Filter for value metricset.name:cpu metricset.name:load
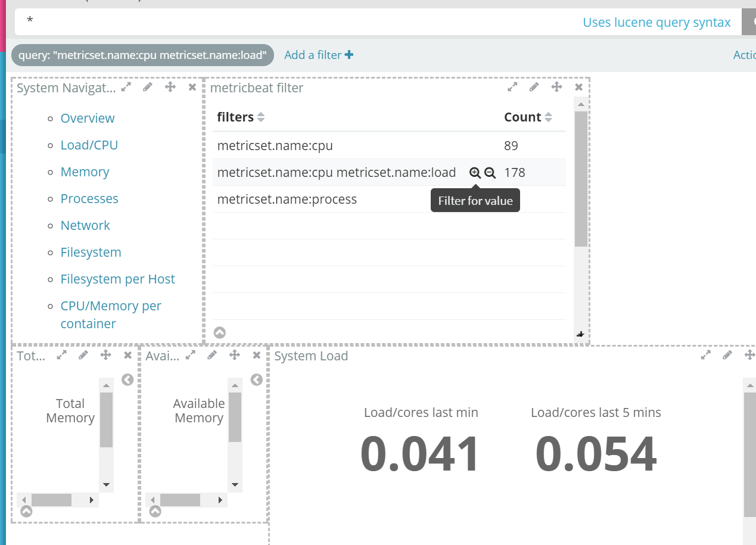Screen dimensions: 756x545 pyautogui.click(x=475, y=173)
